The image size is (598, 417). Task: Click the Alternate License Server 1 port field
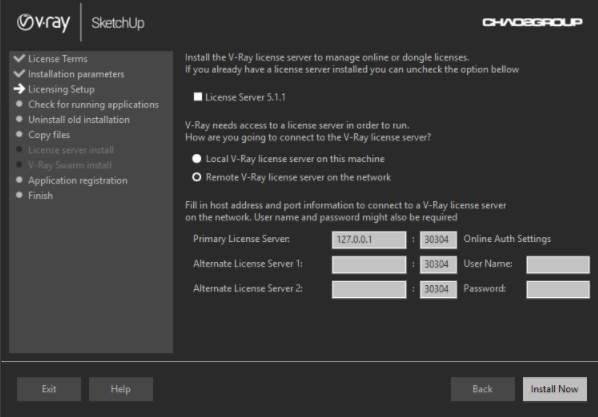438,264
